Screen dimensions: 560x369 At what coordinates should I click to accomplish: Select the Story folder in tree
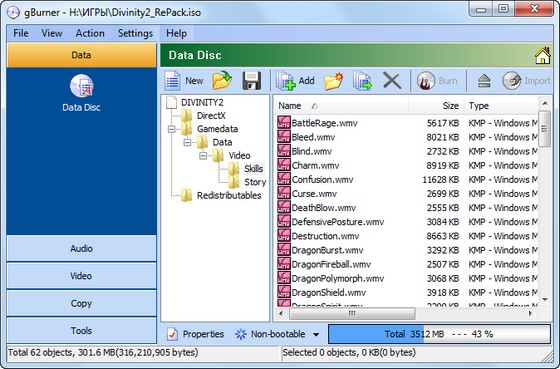coord(255,182)
